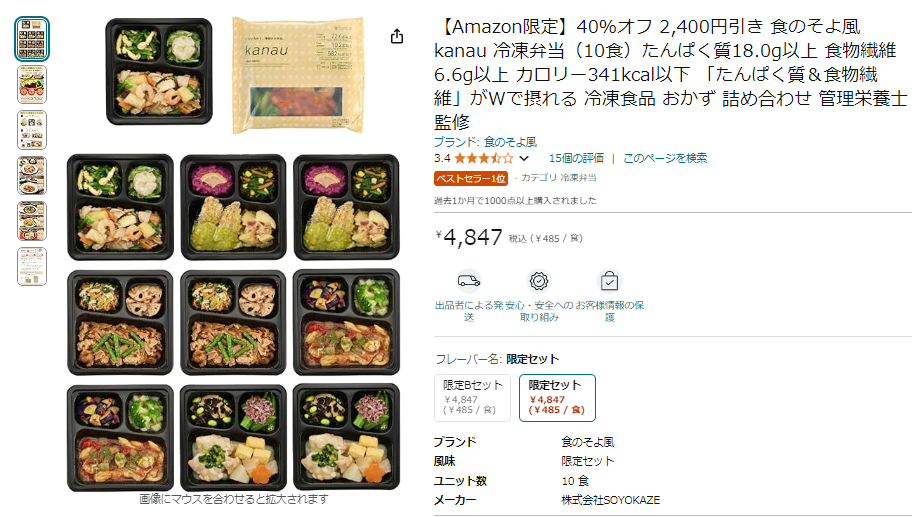Select the first product thumbnail
The width and height of the screenshot is (923, 517).
point(32,39)
